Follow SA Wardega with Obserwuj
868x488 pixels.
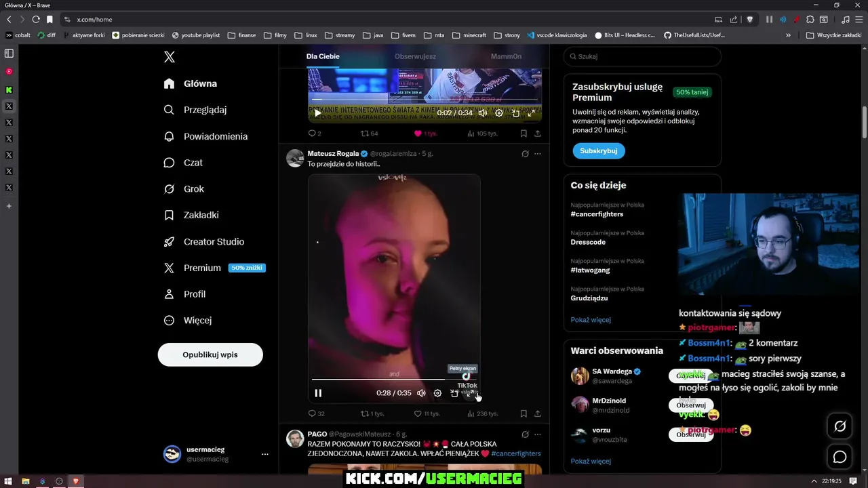[691, 375]
